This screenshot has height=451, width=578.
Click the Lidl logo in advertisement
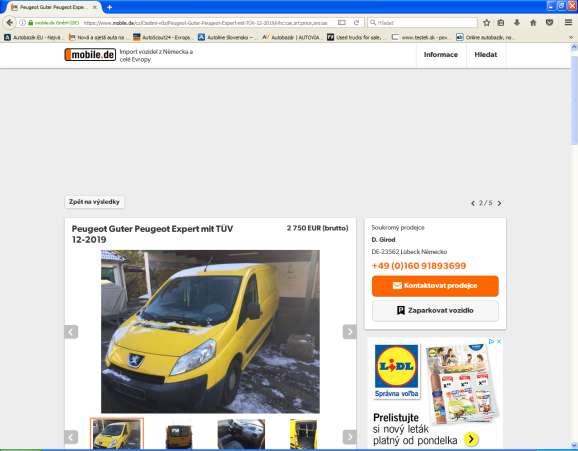click(397, 371)
